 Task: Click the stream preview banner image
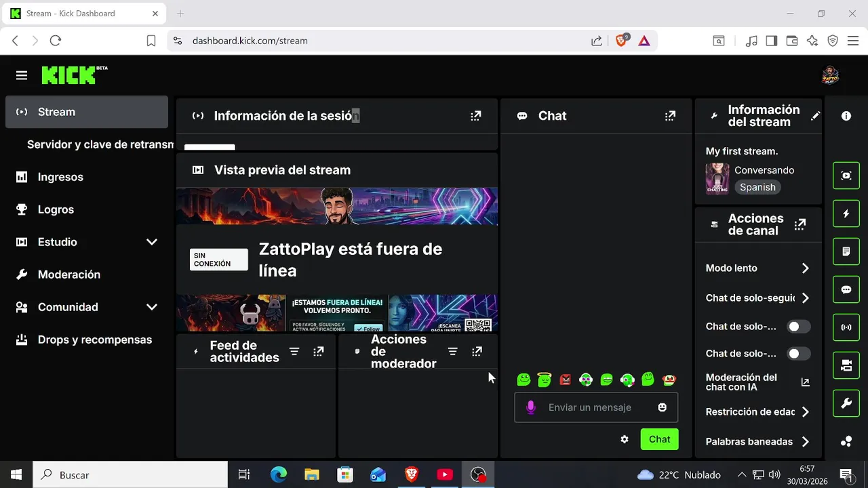pos(337,206)
